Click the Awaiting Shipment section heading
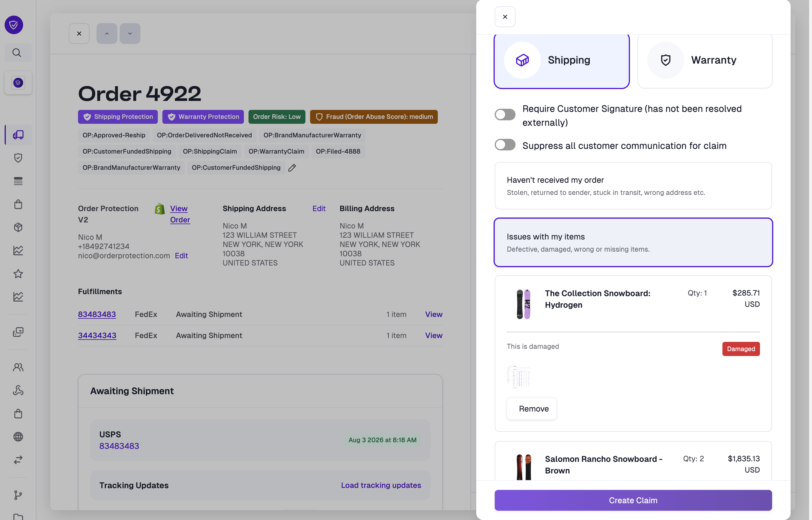The image size is (812, 520). [x=132, y=391]
